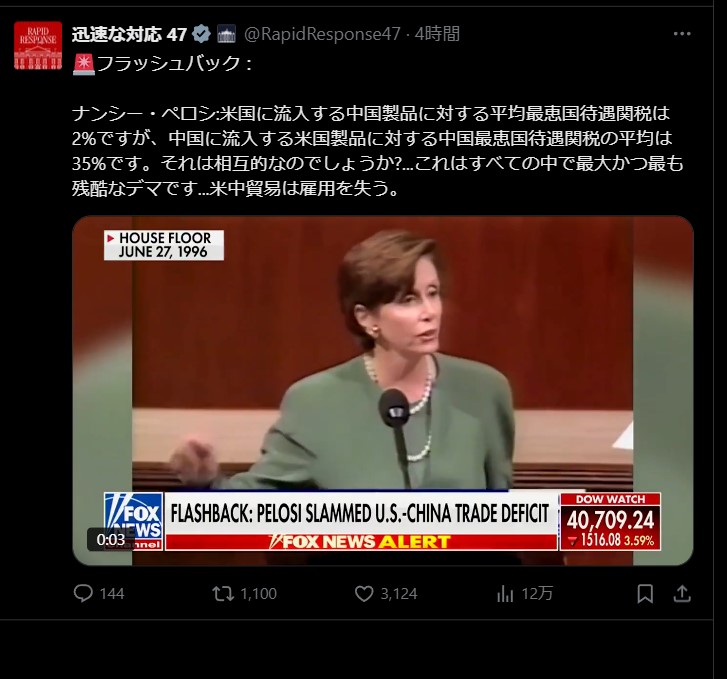Click the 12万 view count
The height and width of the screenshot is (679, 727).
537,594
